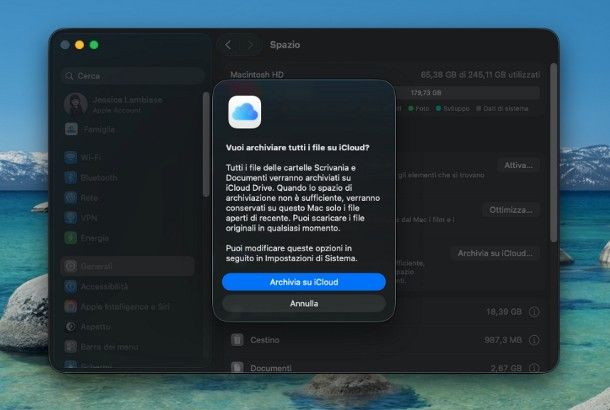Select the Aspetto sidebar icon
This screenshot has width=610, height=410.
tap(71, 327)
